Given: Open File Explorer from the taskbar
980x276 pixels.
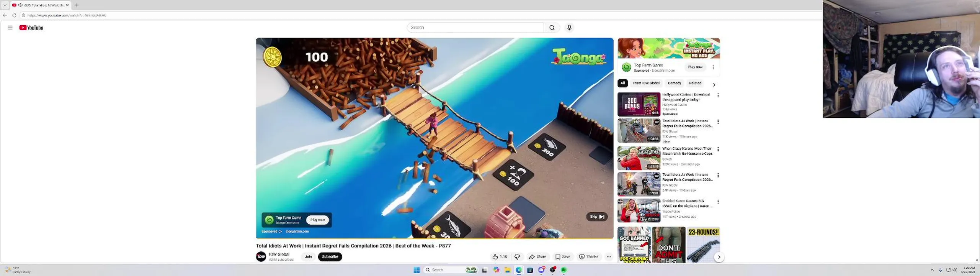Looking at the screenshot, I should (507, 270).
